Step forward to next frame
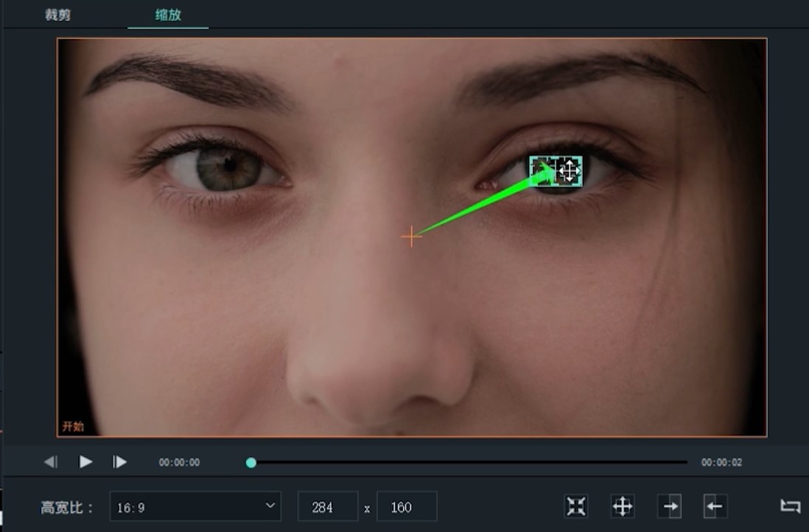The image size is (809, 532). 119,462
